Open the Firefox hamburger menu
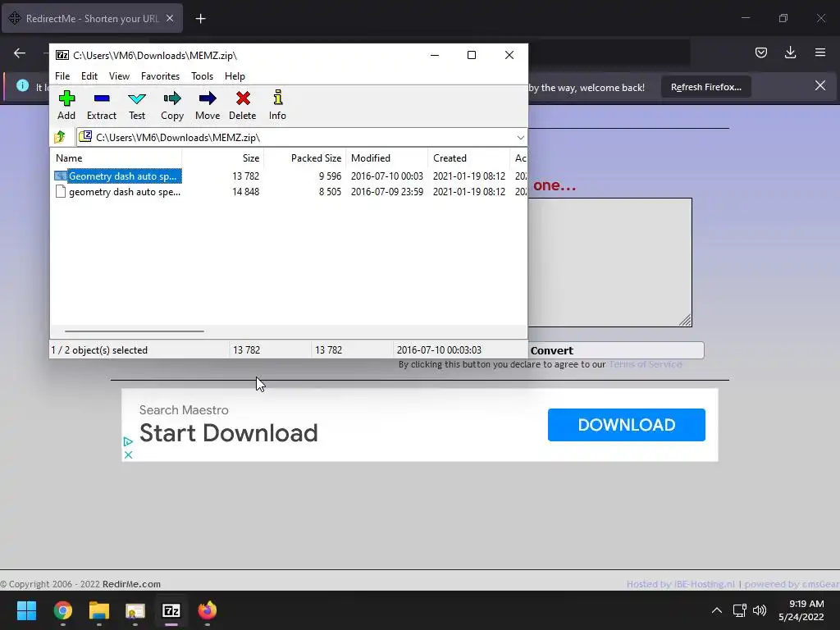840x630 pixels. [x=820, y=52]
